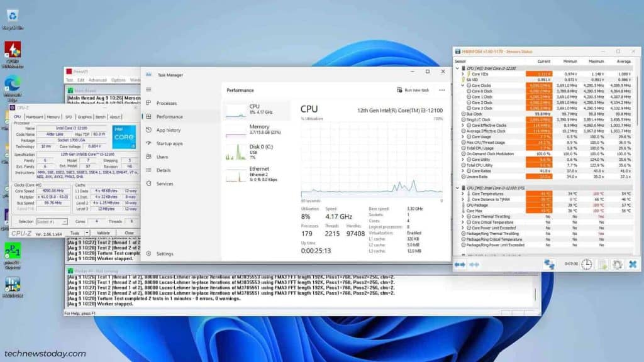This screenshot has height=362, width=644.
Task: Open the Task Manager hamburger navigation menu
Action: [x=148, y=90]
